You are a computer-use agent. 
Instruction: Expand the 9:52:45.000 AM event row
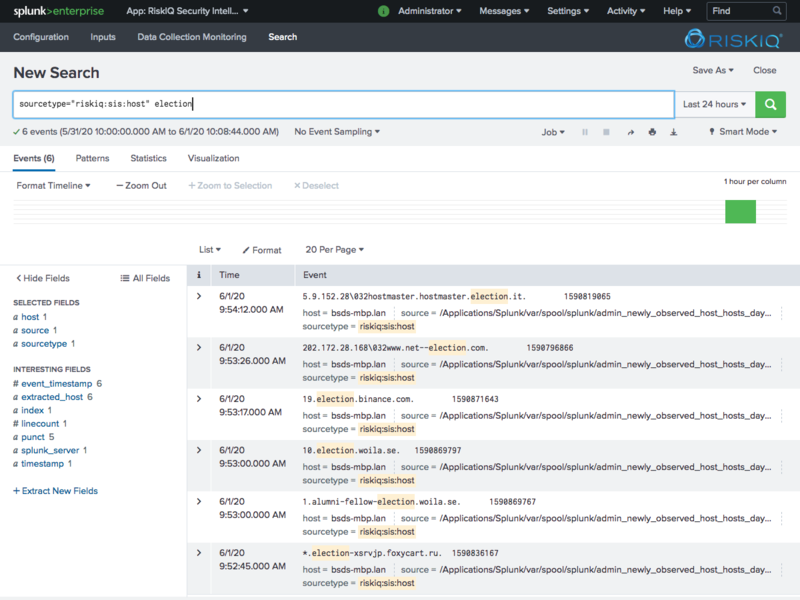[x=199, y=553]
